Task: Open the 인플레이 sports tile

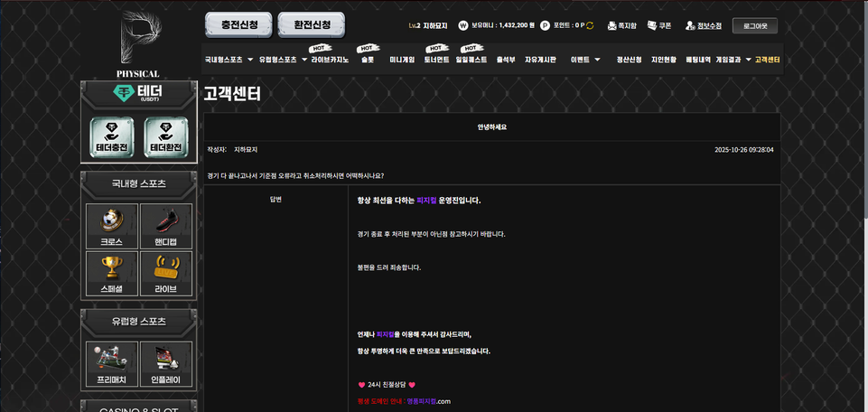Action: [166, 363]
